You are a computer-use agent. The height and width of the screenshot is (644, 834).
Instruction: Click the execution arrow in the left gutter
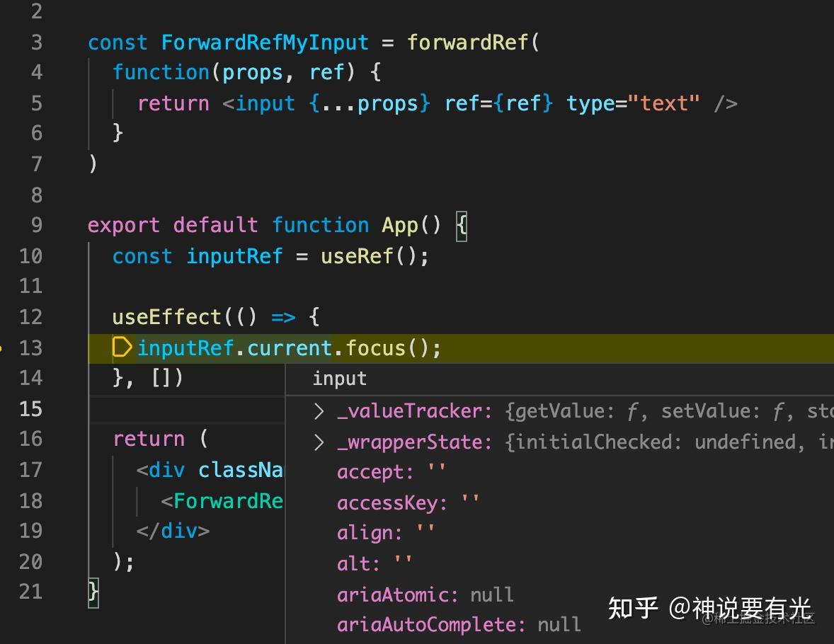pyautogui.click(x=4, y=347)
